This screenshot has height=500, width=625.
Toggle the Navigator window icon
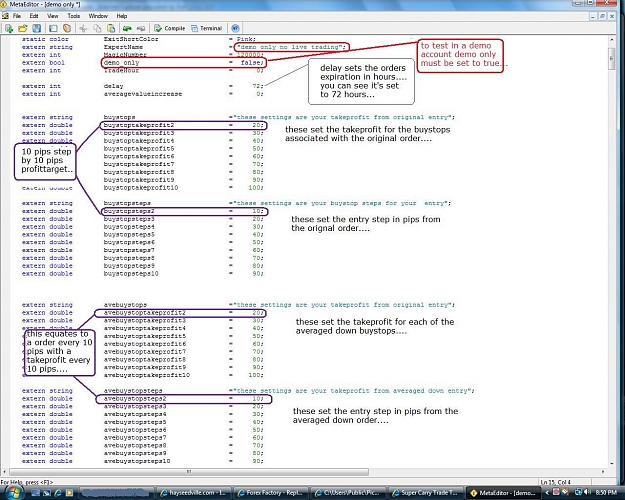pos(53,28)
